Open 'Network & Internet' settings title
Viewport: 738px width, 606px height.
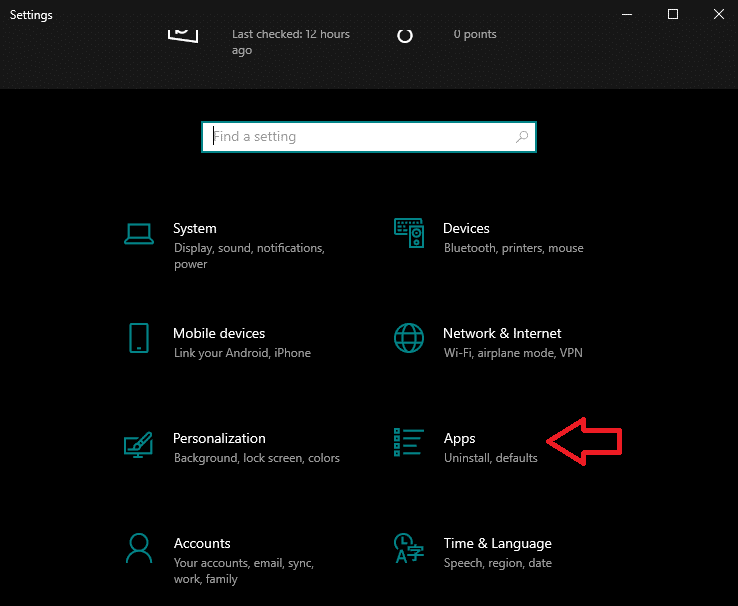tap(502, 333)
